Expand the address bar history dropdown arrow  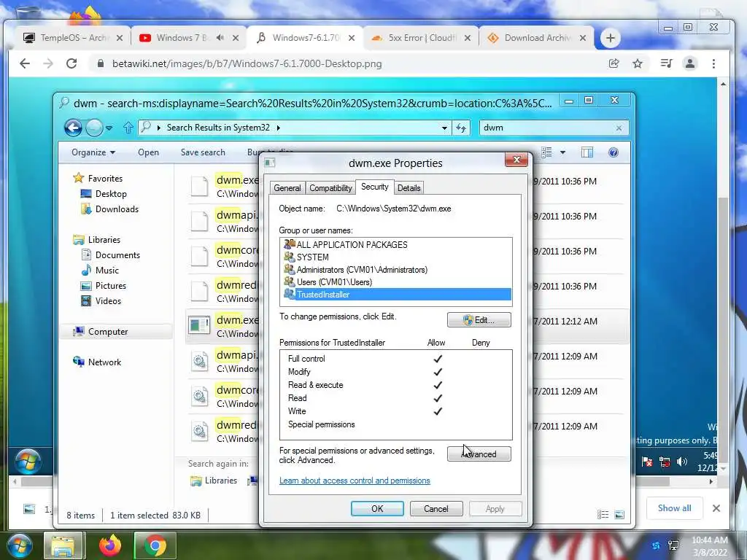click(x=444, y=128)
